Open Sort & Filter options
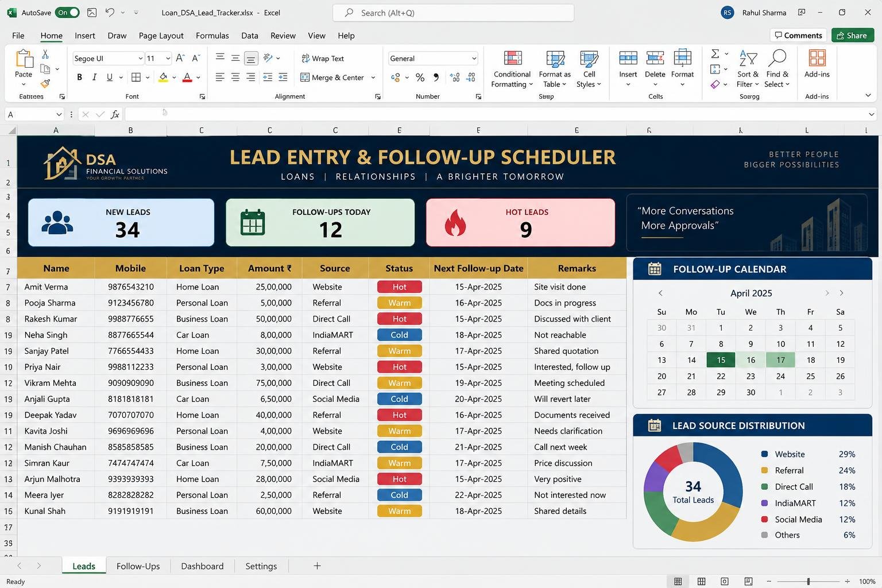The width and height of the screenshot is (882, 588). [748, 68]
